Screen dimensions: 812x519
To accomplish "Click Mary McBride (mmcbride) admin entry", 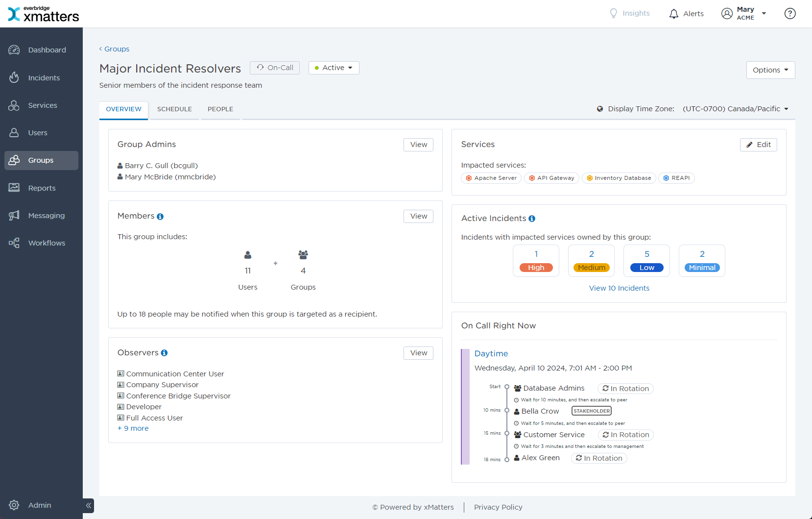I will coord(167,177).
